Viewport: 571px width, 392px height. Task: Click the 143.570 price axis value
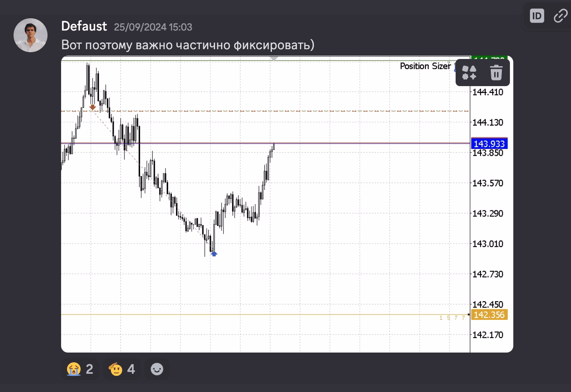(x=488, y=183)
